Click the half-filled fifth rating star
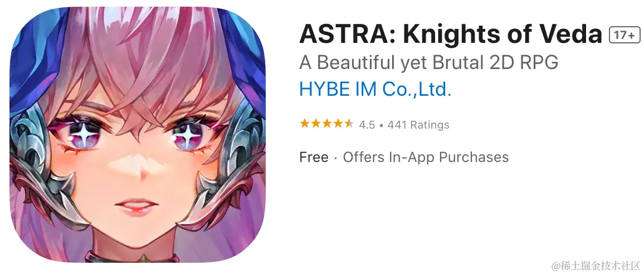This screenshot has height=275, width=644. pos(349,124)
